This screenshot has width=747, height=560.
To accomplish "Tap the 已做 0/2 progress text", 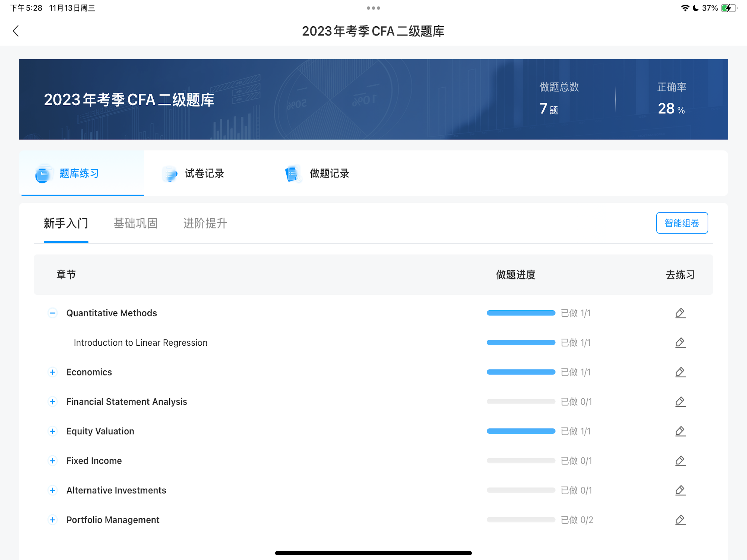I will tap(577, 520).
